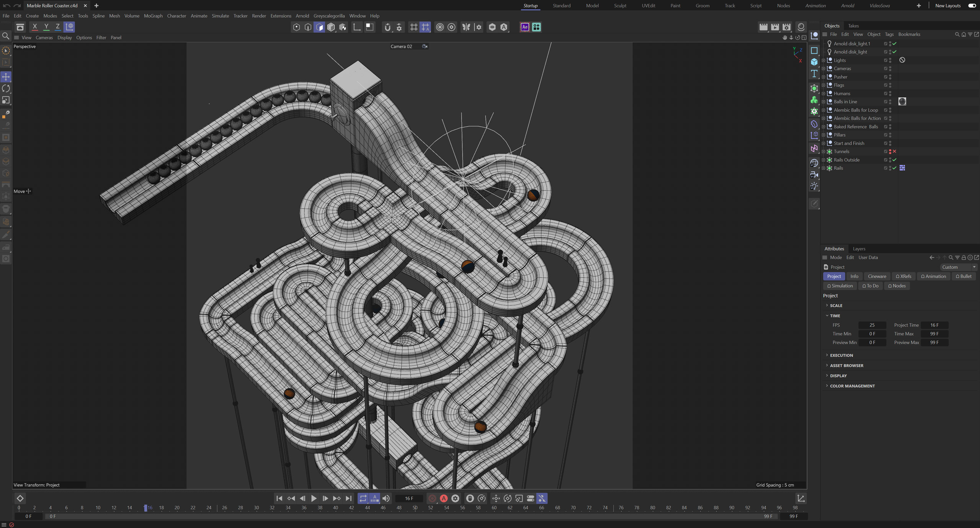The height and width of the screenshot is (528, 980).
Task: Toggle the Tunnels red X enable state
Action: pos(895,151)
